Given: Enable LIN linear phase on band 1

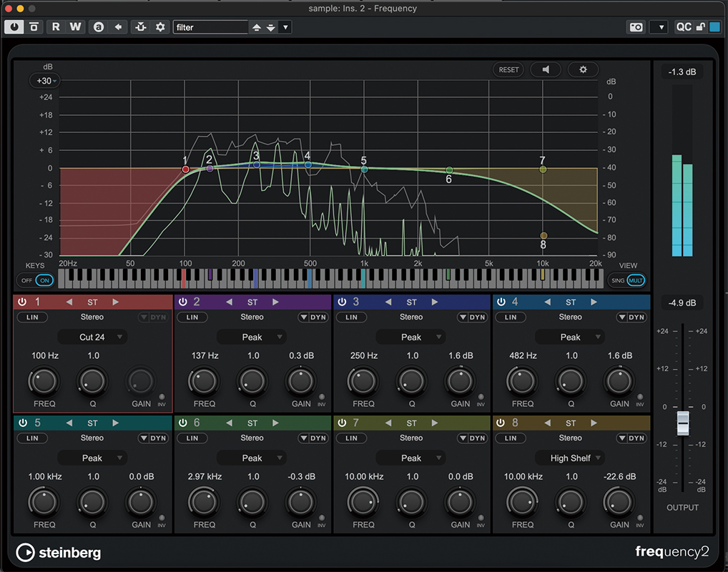Looking at the screenshot, I should tap(32, 317).
